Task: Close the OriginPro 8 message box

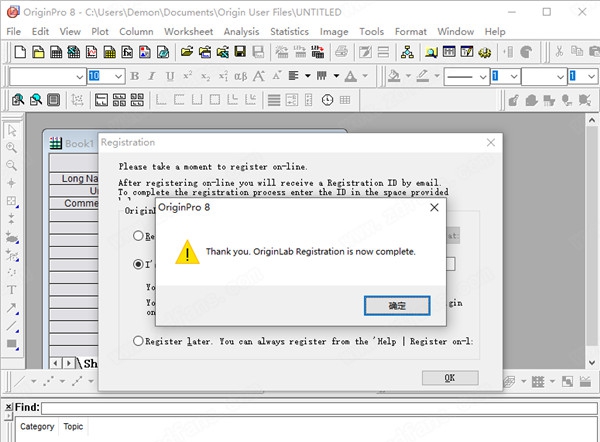Action: [434, 207]
